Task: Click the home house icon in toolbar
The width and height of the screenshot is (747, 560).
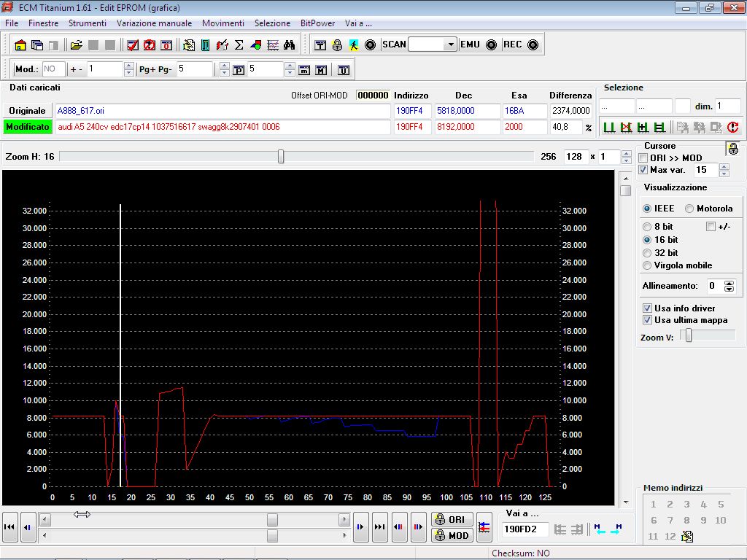Action: tap(20, 45)
